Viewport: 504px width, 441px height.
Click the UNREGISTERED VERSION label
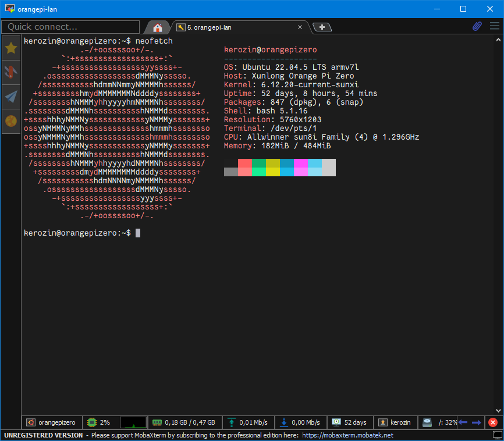click(x=44, y=435)
